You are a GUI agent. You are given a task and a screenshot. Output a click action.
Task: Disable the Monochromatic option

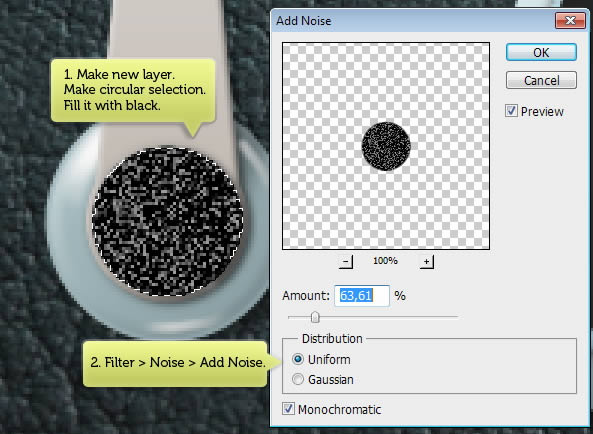(x=288, y=409)
